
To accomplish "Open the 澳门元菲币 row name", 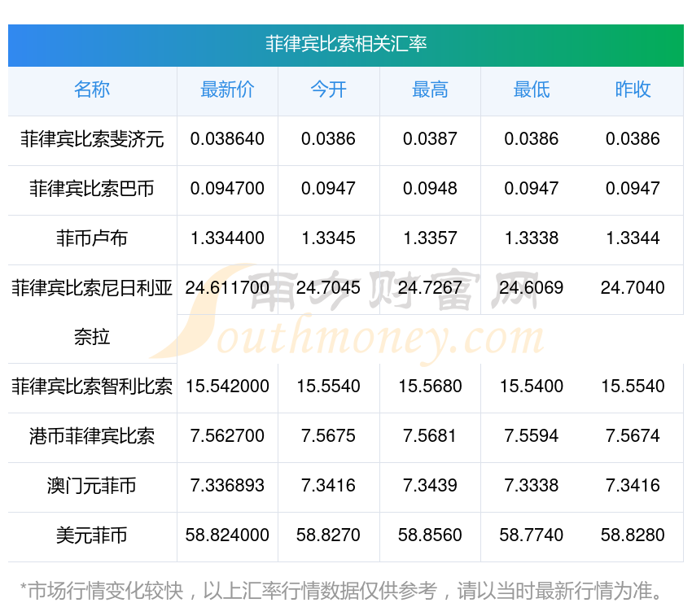I will pyautogui.click(x=92, y=486).
